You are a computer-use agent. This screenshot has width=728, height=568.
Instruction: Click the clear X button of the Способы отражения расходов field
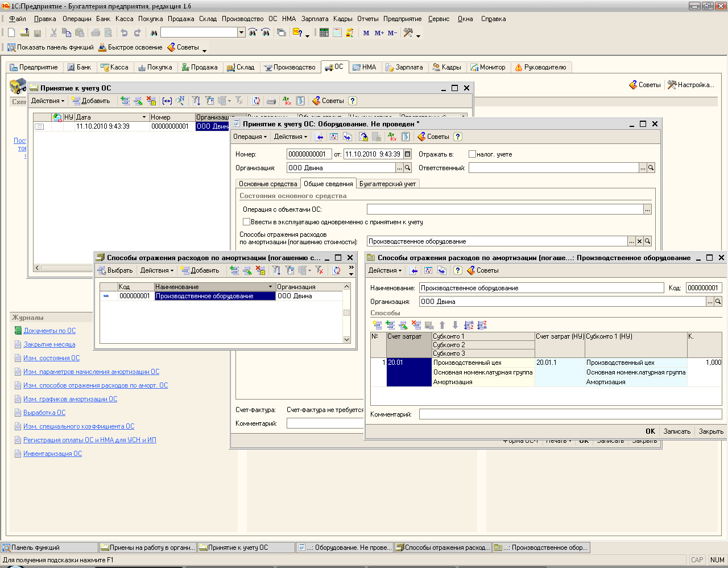point(639,241)
